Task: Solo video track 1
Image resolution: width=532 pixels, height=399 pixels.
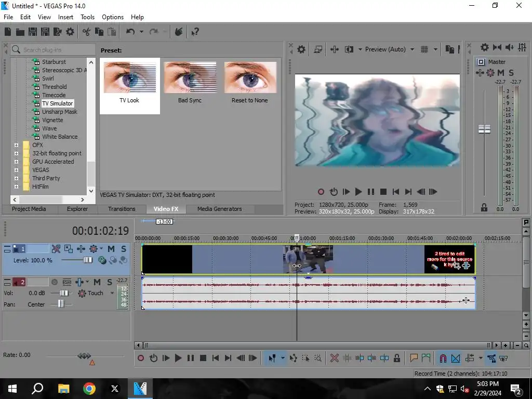Action: [x=124, y=249]
